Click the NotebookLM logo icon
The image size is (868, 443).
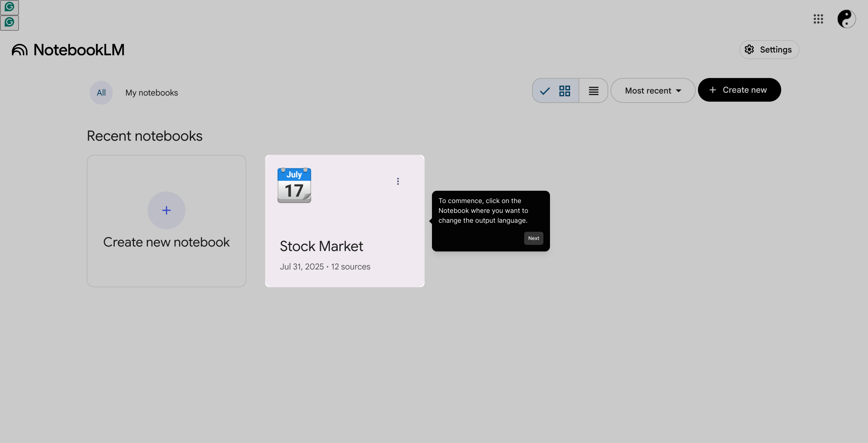pos(20,50)
